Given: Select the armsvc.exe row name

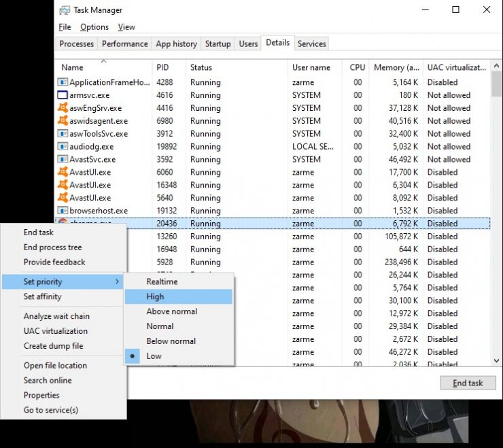Looking at the screenshot, I should pos(90,95).
